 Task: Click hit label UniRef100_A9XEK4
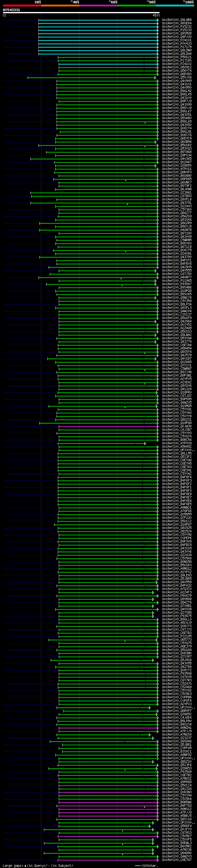click(x=176, y=24)
